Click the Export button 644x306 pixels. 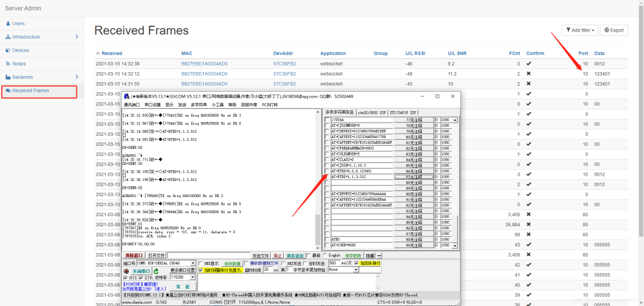coord(614,30)
